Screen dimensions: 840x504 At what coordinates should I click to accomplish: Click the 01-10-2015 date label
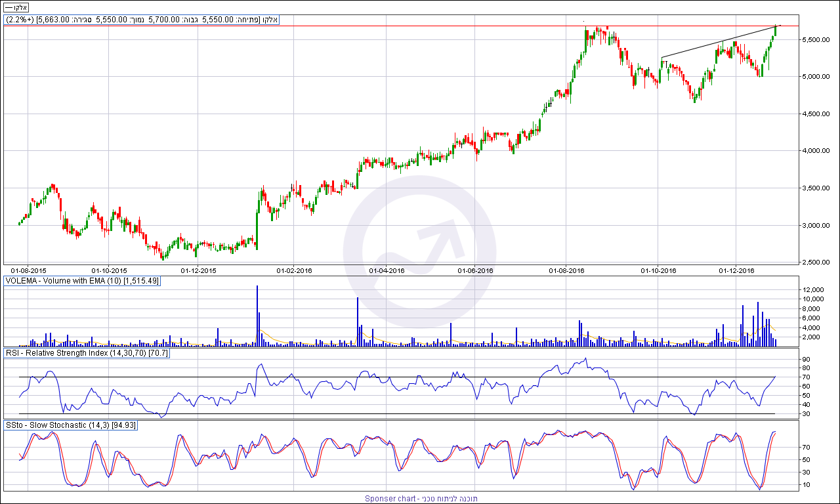(x=109, y=270)
